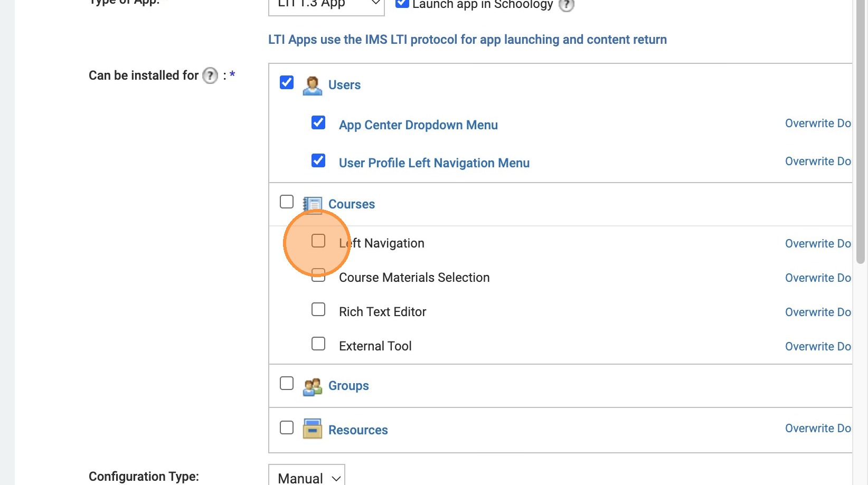This screenshot has height=485, width=868.
Task: Tick the Rich Text Editor checkbox
Action: click(318, 309)
